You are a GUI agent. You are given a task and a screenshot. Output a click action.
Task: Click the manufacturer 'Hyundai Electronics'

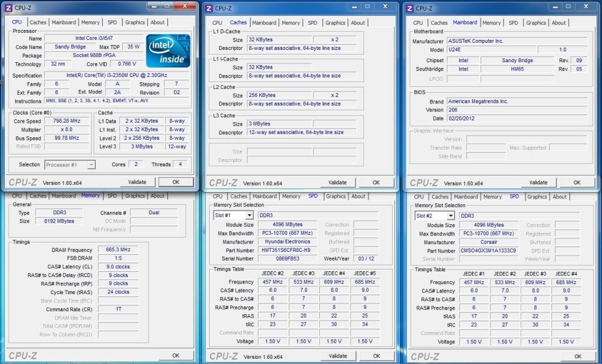(287, 242)
